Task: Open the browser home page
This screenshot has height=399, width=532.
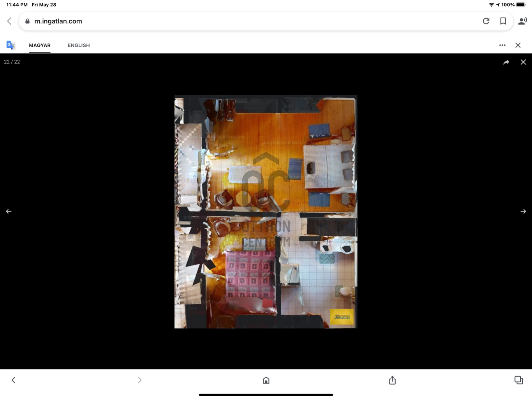Action: pyautogui.click(x=266, y=380)
